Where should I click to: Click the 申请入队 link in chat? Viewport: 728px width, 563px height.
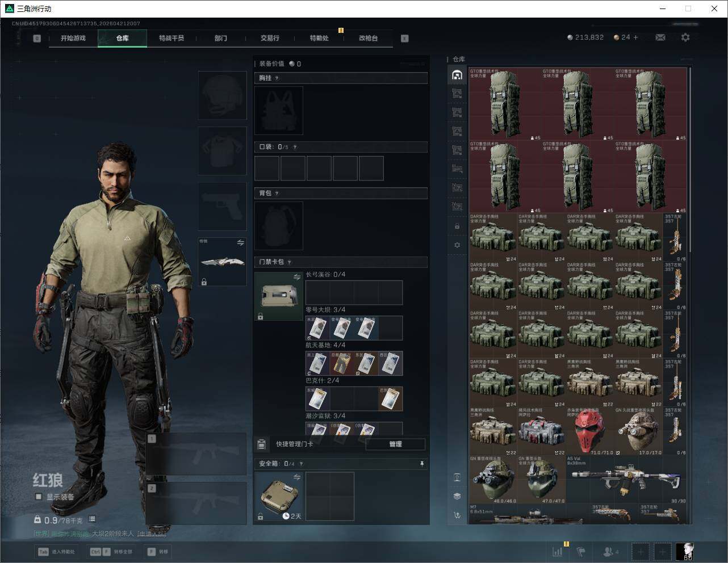point(152,533)
